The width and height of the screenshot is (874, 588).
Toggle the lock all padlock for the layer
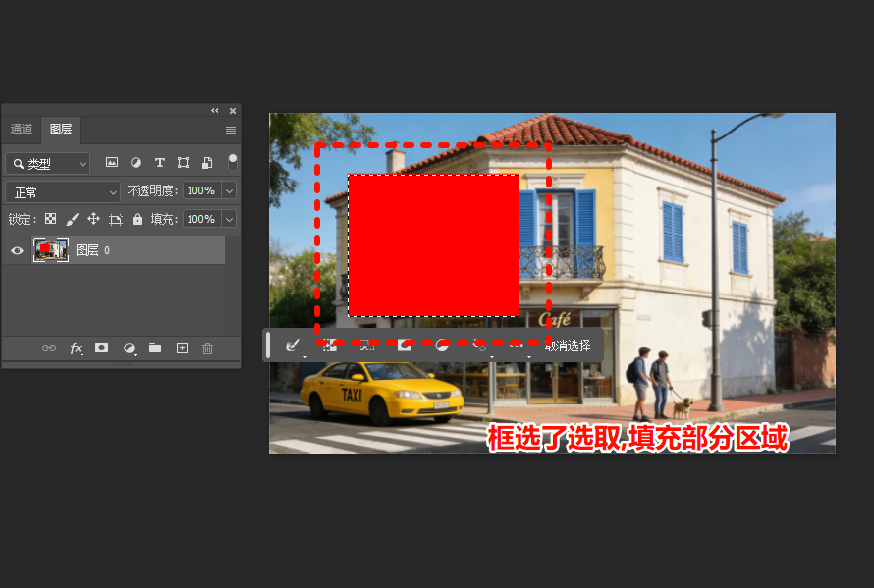point(137,218)
